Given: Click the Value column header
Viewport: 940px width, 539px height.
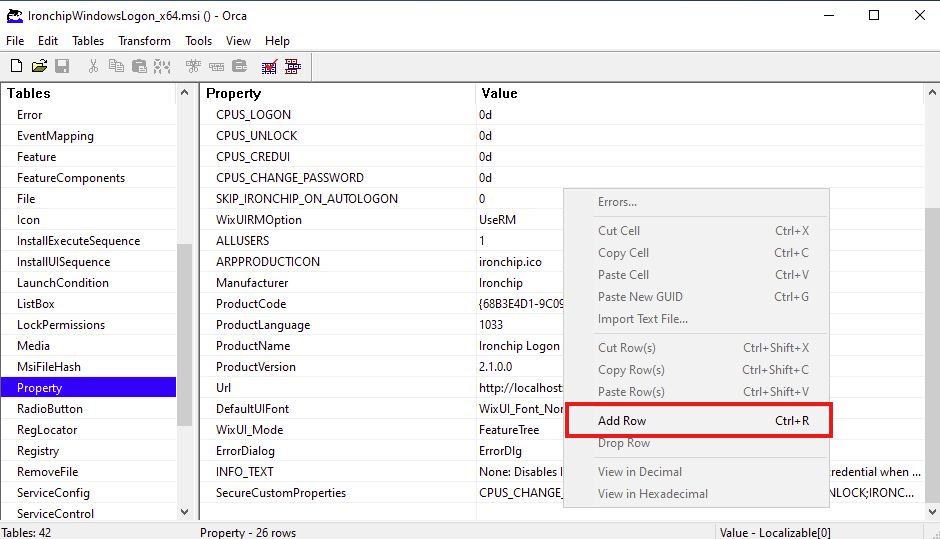Looking at the screenshot, I should click(499, 93).
